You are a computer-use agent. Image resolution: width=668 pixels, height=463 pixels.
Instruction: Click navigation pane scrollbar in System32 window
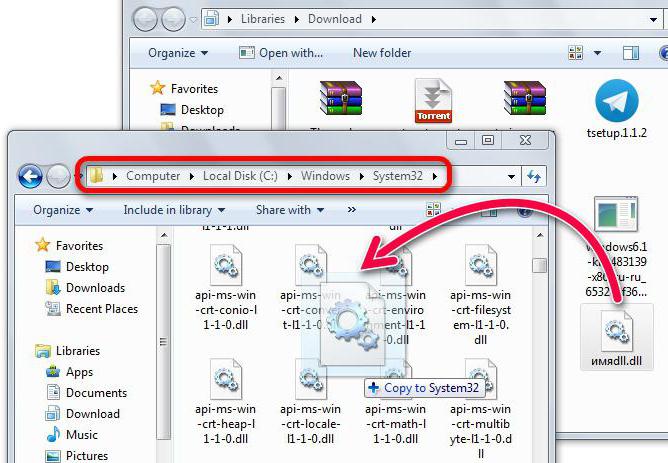164,342
